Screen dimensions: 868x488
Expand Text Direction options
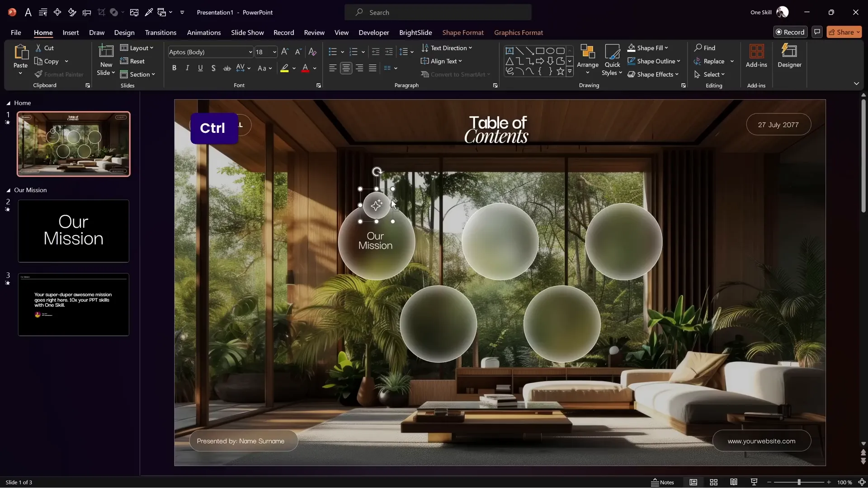click(x=447, y=48)
